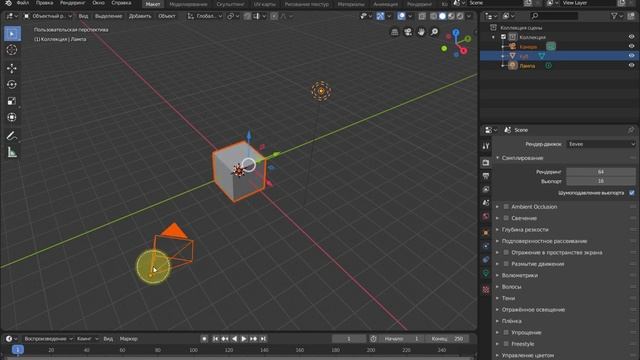This screenshot has height=360, width=640.
Task: Open the Tool properties tab (wrench icon)
Action: 486,146
